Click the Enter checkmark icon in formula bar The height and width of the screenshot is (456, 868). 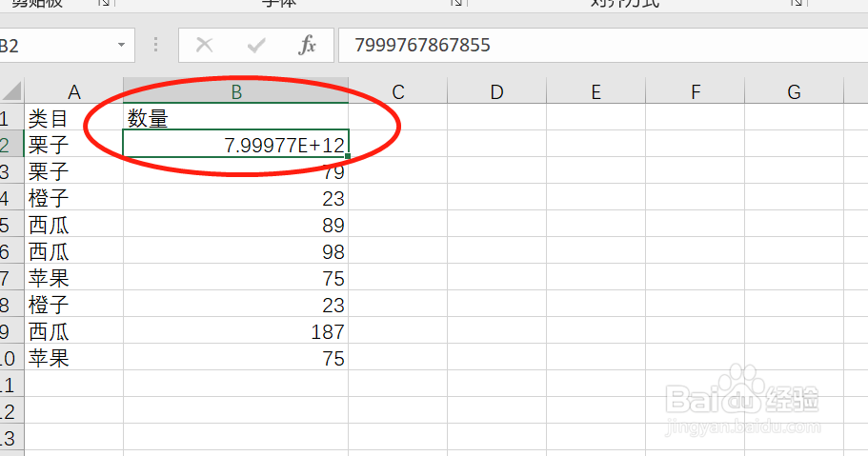pyautogui.click(x=255, y=45)
